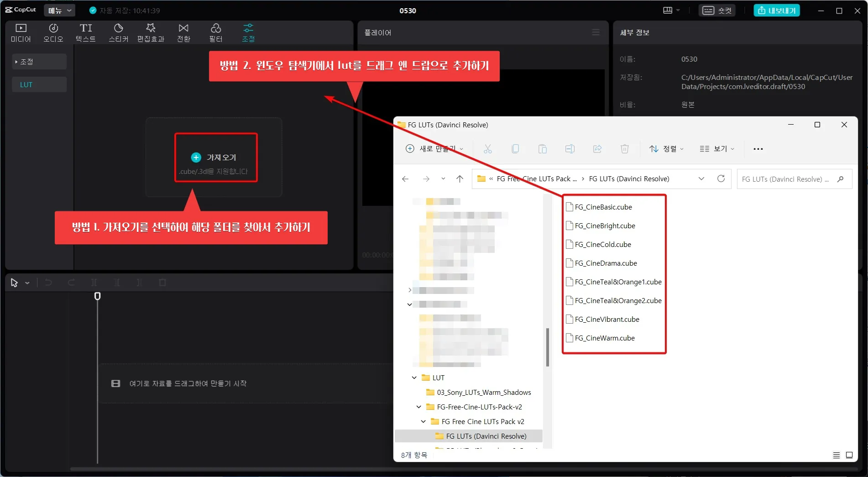Collapse FG Free Cine LUTs Pack v2 node
Viewport: 868px width, 477px height.
(423, 421)
